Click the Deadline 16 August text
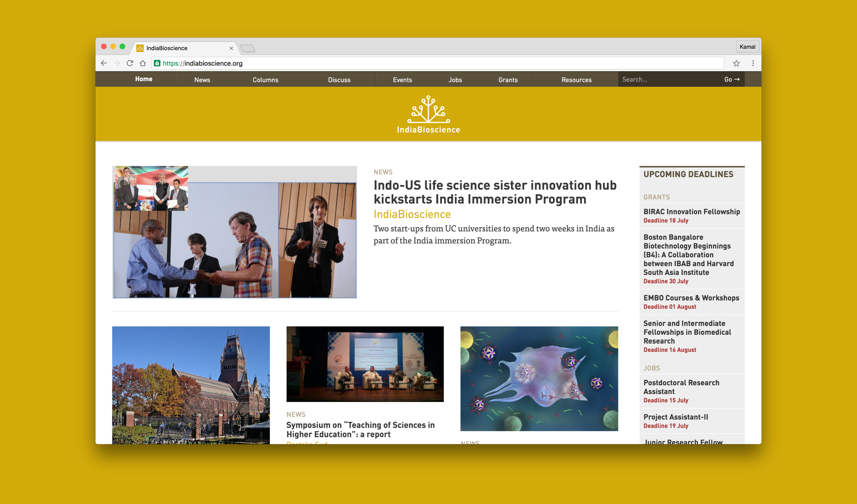Screen dimensions: 857x504 [x=670, y=350]
